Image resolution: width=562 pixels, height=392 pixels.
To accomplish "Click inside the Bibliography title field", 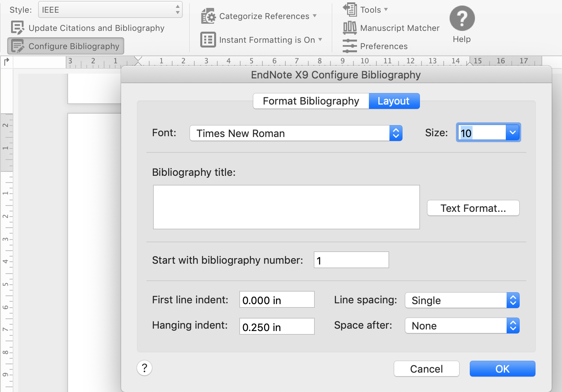I will coord(286,207).
